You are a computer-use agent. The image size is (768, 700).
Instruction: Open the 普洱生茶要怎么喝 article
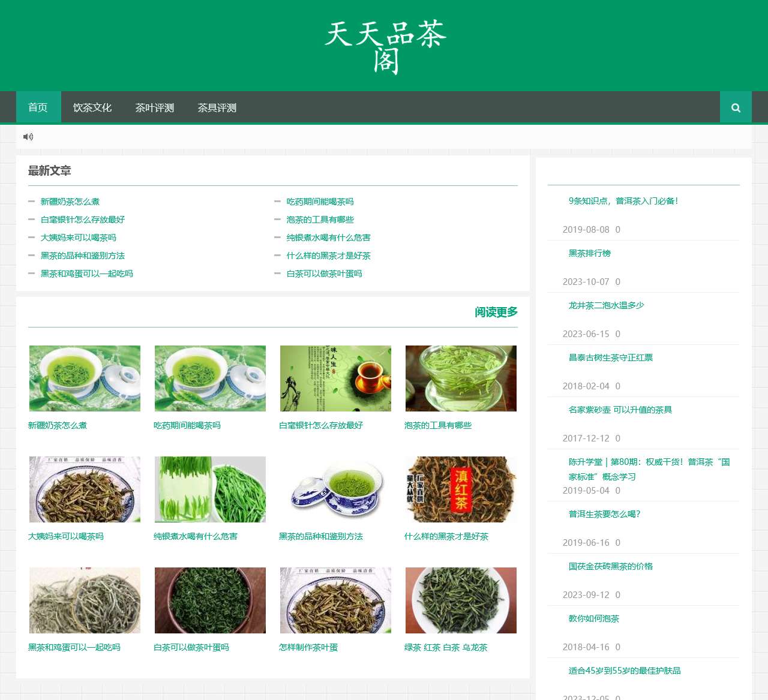click(604, 514)
